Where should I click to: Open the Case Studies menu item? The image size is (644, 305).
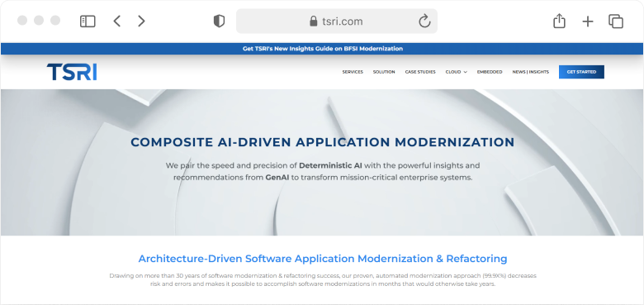pos(420,72)
